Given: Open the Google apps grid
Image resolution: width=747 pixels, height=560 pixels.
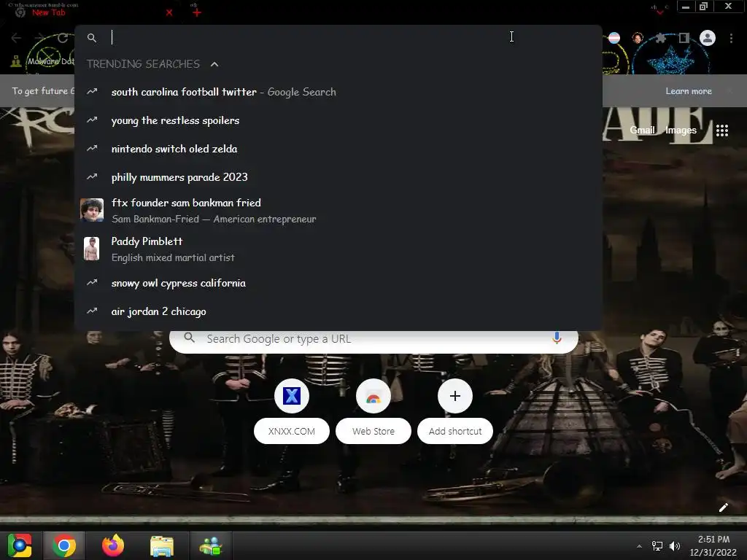Looking at the screenshot, I should (x=722, y=131).
